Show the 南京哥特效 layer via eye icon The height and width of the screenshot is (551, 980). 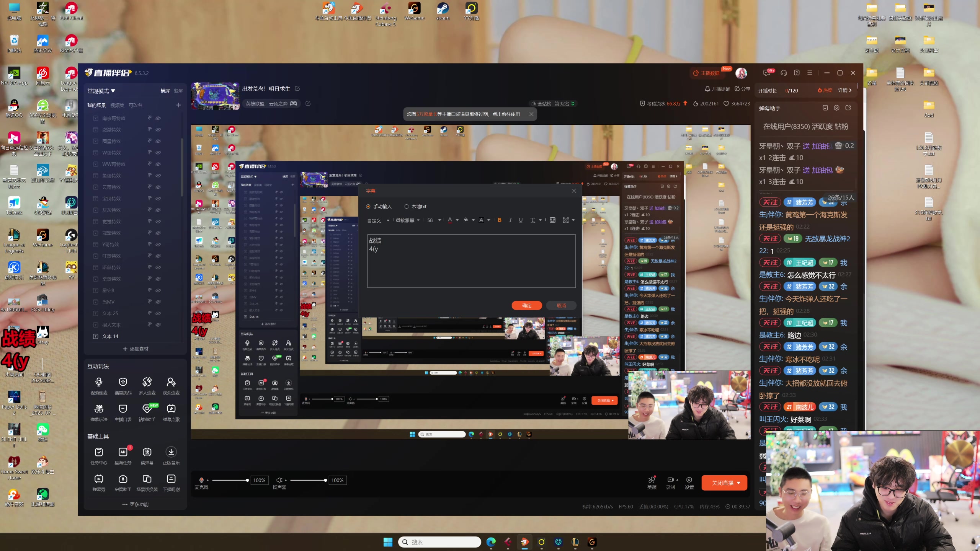158,118
